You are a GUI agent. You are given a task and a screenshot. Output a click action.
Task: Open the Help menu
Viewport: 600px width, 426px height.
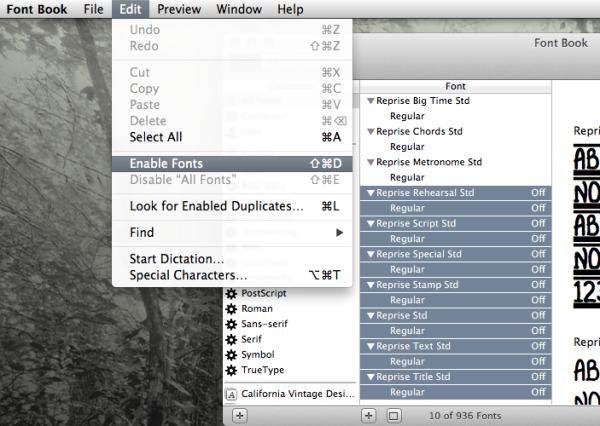tap(290, 9)
